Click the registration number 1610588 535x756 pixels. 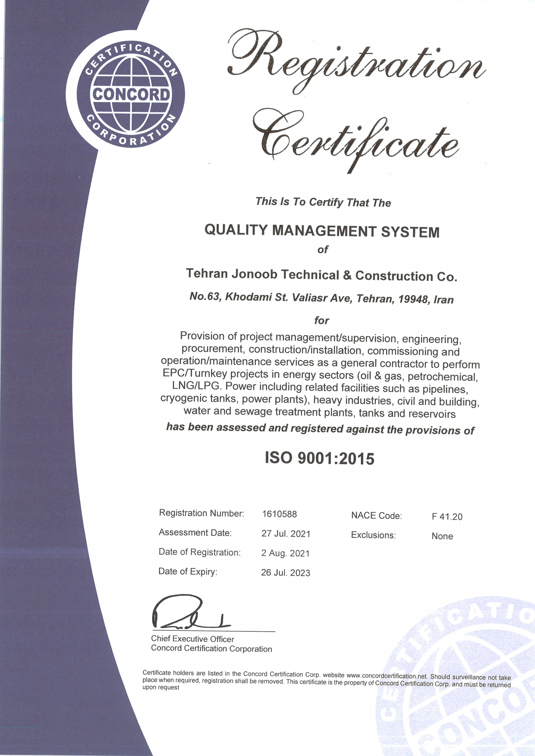pos(279,514)
